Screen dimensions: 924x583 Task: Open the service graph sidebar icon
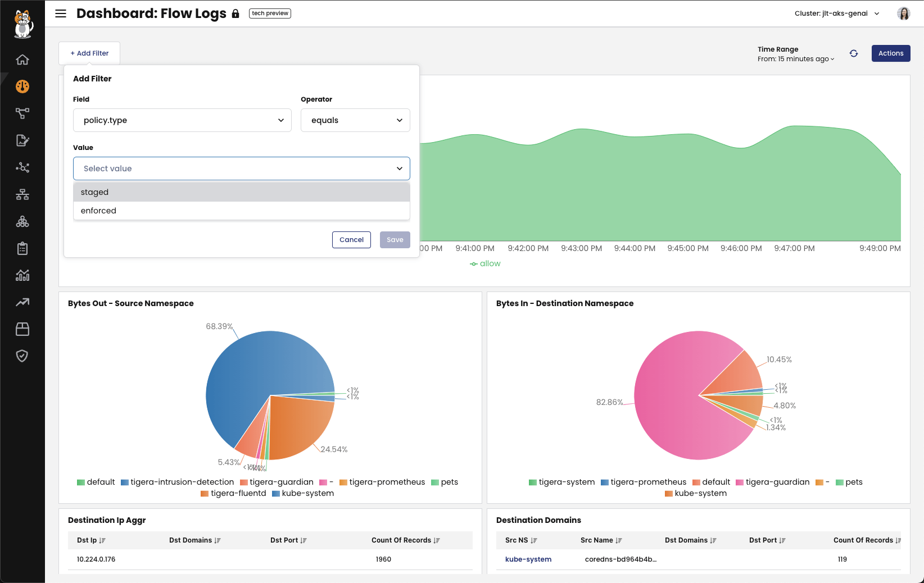[x=22, y=113]
